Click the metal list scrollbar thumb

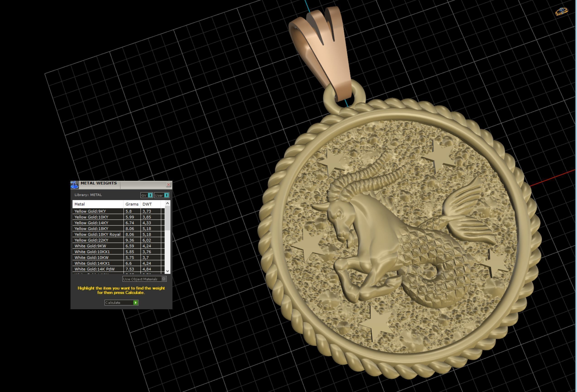point(167,218)
